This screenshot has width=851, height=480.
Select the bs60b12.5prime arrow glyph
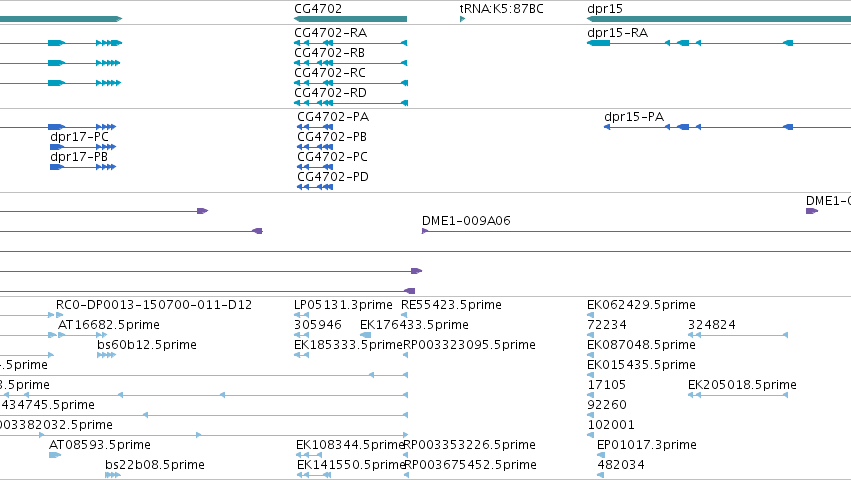pyautogui.click(x=106, y=355)
